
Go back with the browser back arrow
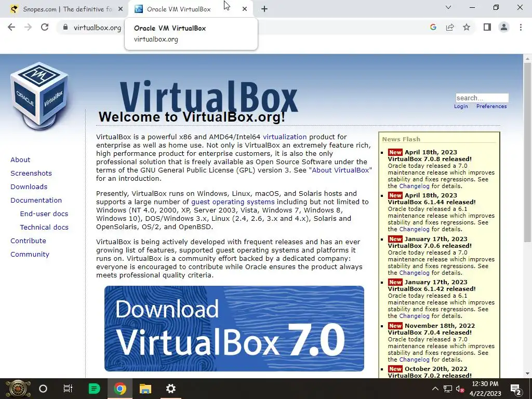click(x=11, y=27)
